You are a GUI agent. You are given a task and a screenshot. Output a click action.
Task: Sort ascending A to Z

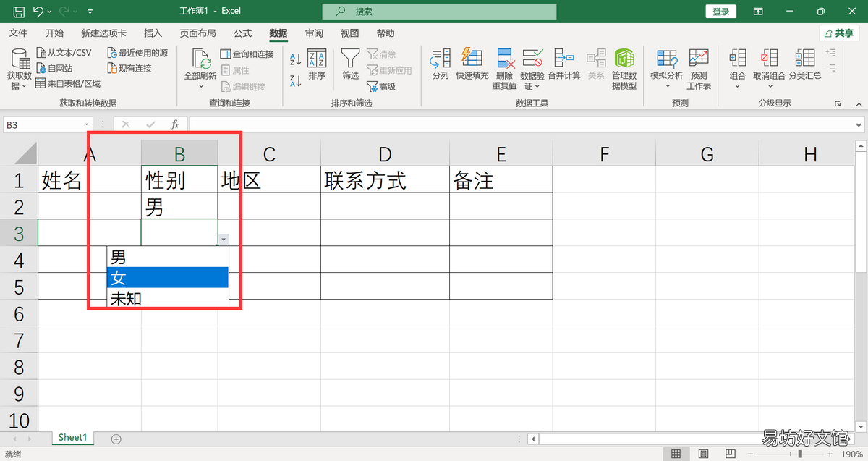click(295, 59)
